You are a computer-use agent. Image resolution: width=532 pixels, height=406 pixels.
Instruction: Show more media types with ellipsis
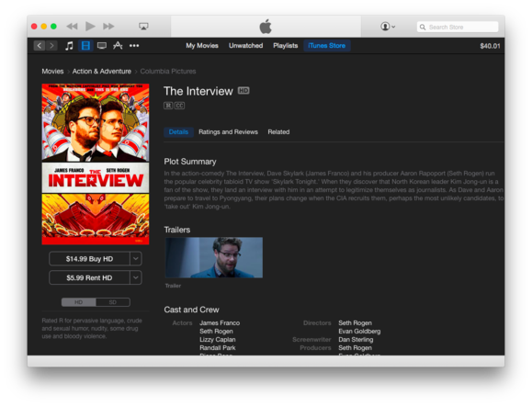coord(134,45)
